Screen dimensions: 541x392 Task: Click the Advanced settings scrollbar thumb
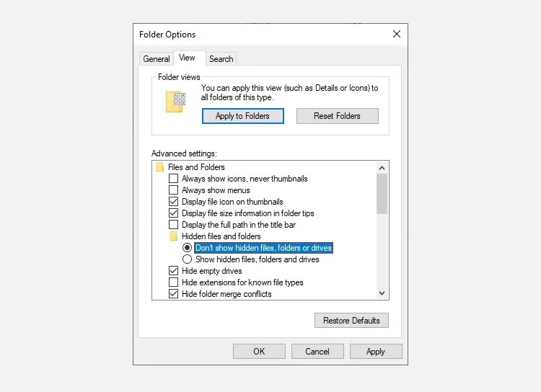tap(382, 194)
